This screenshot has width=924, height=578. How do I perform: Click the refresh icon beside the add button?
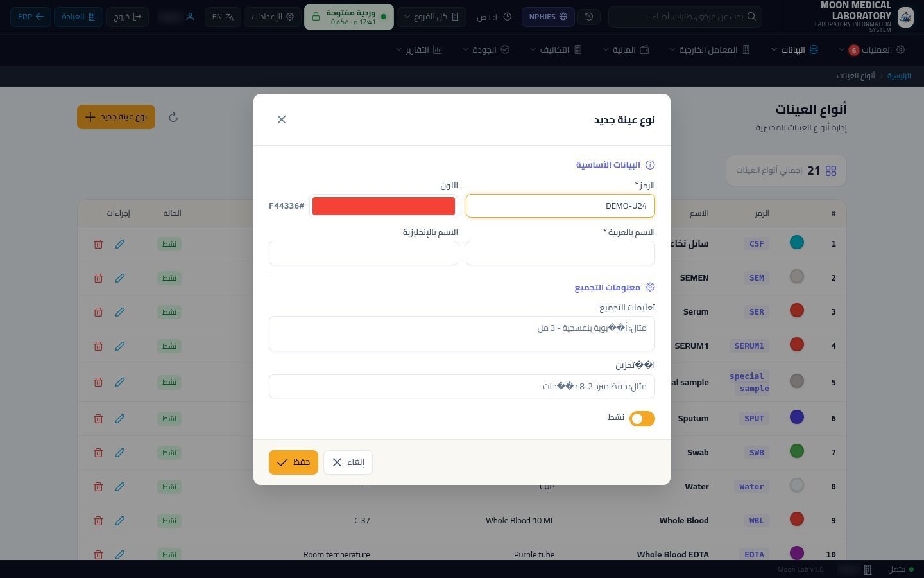(173, 117)
